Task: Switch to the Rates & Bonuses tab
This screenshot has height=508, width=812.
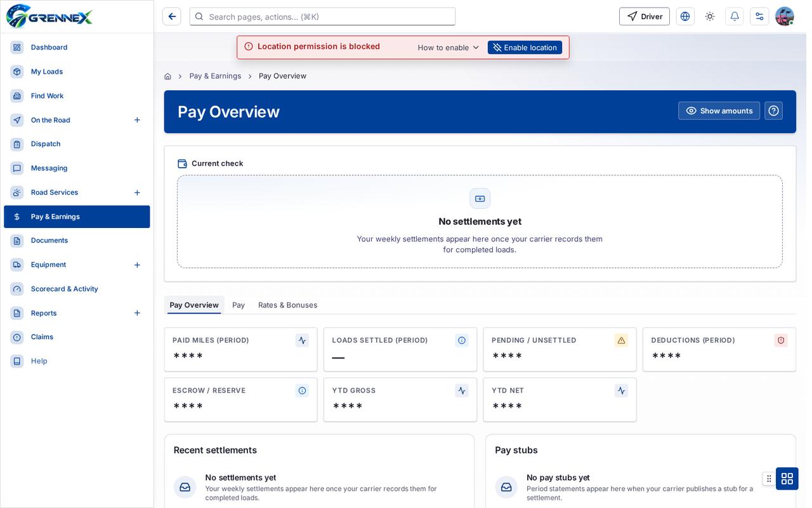Action: coord(287,305)
